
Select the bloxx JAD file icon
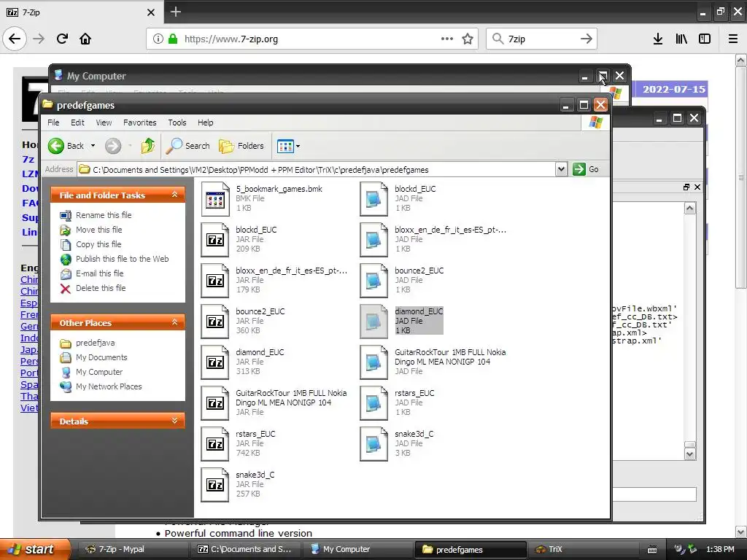(x=374, y=240)
